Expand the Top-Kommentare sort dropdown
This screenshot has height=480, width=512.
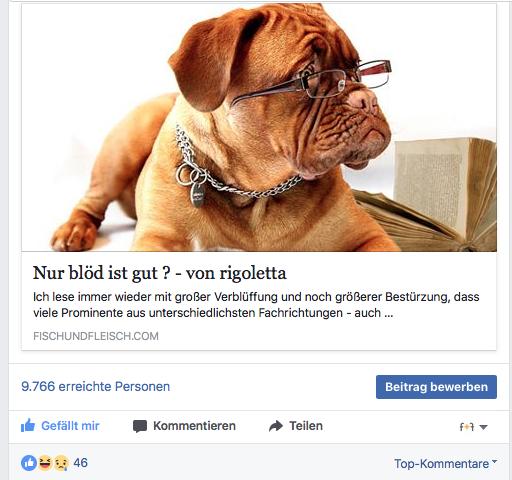click(446, 464)
